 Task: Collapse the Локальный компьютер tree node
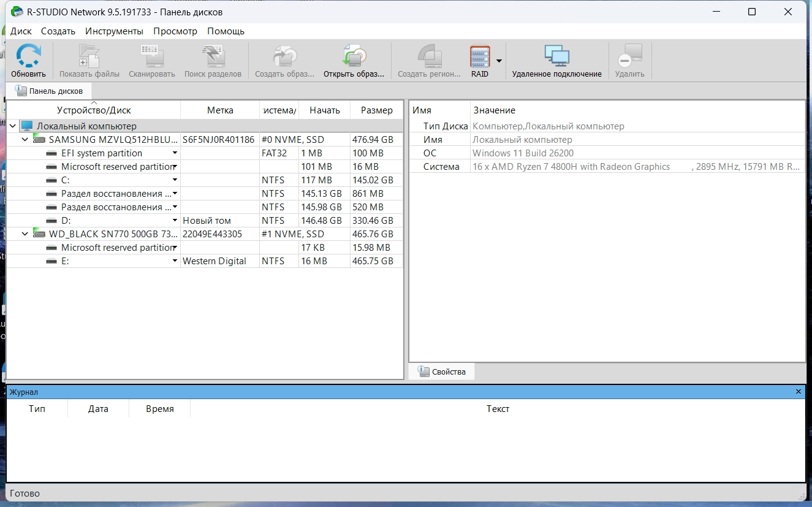[13, 126]
